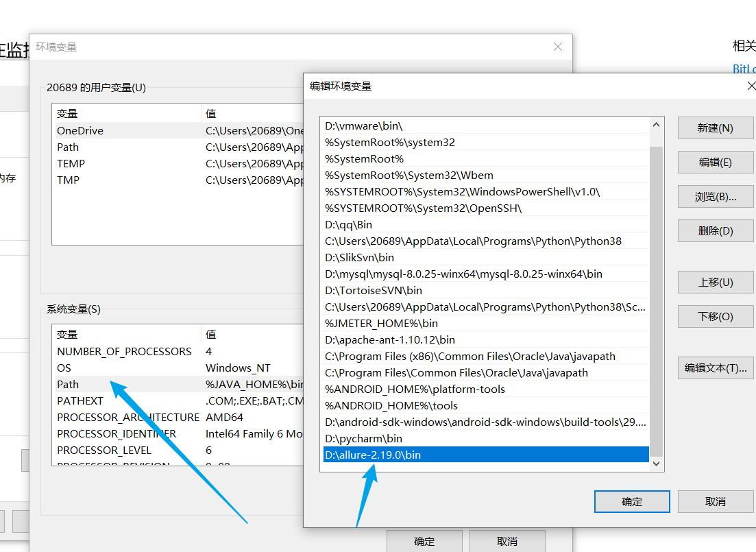Select TEMP user variable row
The height and width of the screenshot is (552, 756).
point(178,164)
